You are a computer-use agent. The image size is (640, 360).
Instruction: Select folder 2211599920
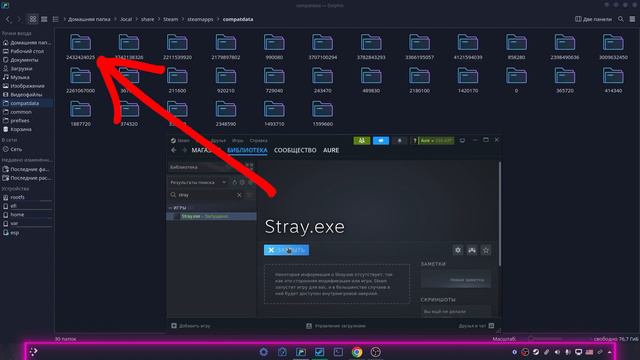coord(177,47)
